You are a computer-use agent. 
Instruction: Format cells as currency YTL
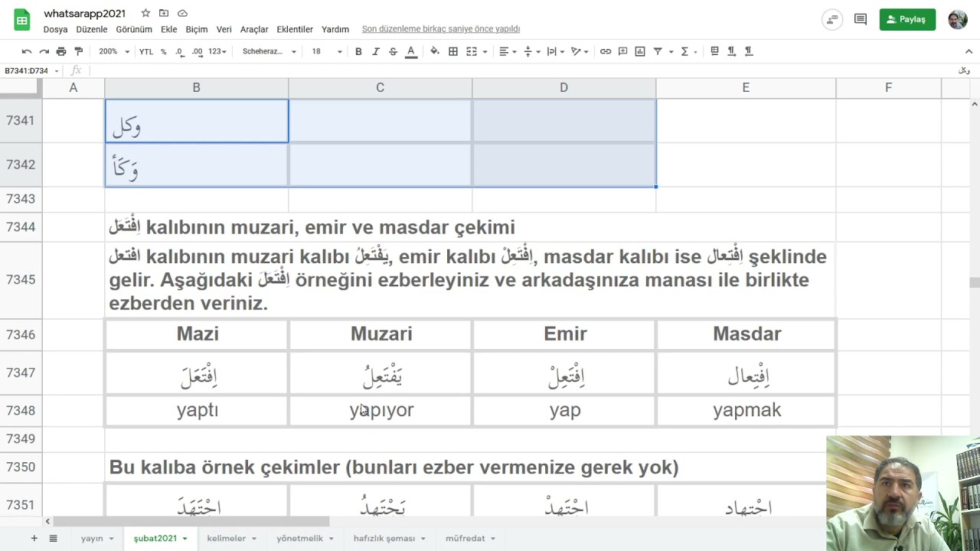(146, 51)
